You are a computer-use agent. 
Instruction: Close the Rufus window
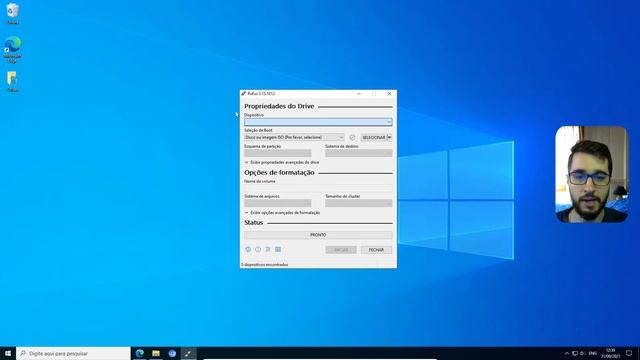pyautogui.click(x=389, y=94)
